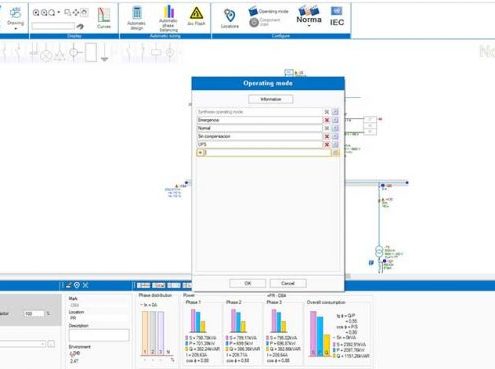Open the Curves tool in ribbon
This screenshot has width=495, height=369.
tap(104, 18)
